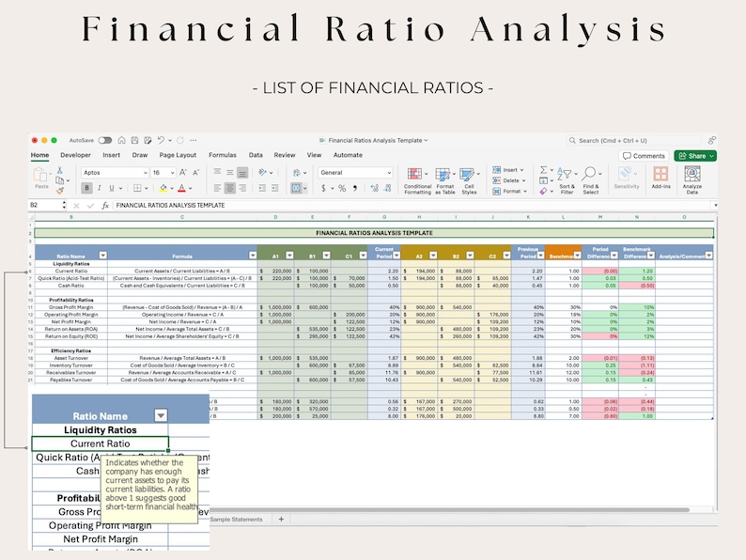746x560 pixels.
Task: Click the Format Painter brush icon
Action: click(59, 191)
